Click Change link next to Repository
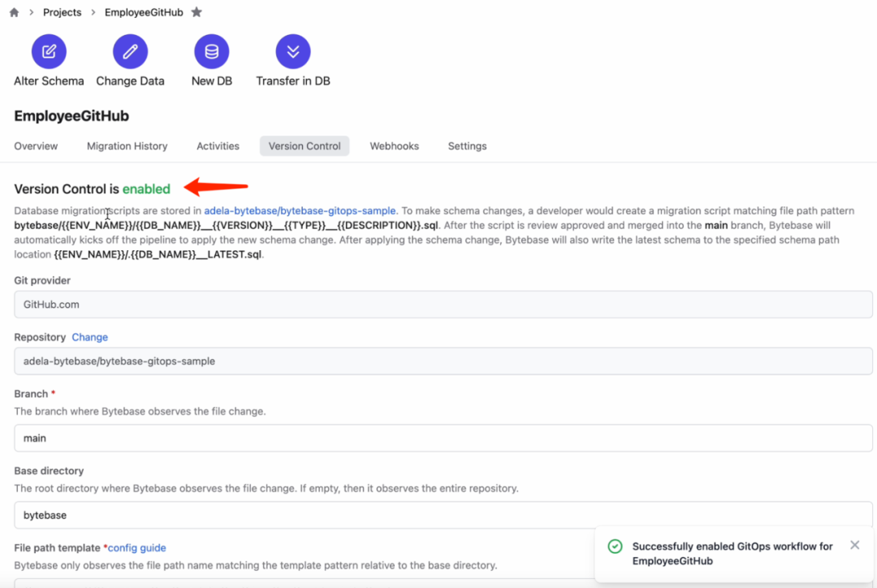 coord(89,337)
